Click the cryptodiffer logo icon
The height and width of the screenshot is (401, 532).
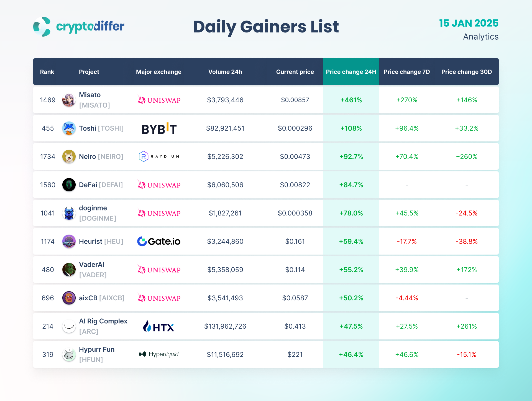click(42, 27)
